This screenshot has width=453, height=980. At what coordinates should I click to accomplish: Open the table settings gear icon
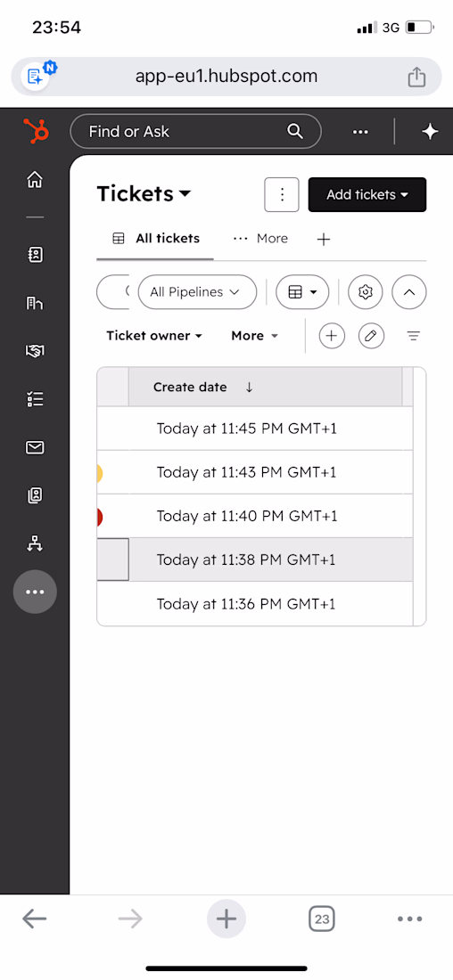coord(366,292)
